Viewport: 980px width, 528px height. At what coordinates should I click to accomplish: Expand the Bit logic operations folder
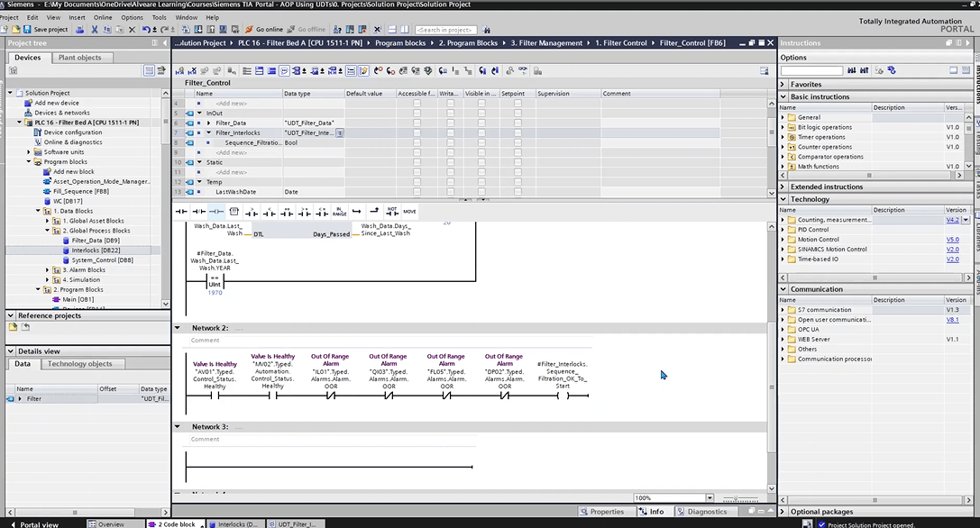[x=783, y=127]
